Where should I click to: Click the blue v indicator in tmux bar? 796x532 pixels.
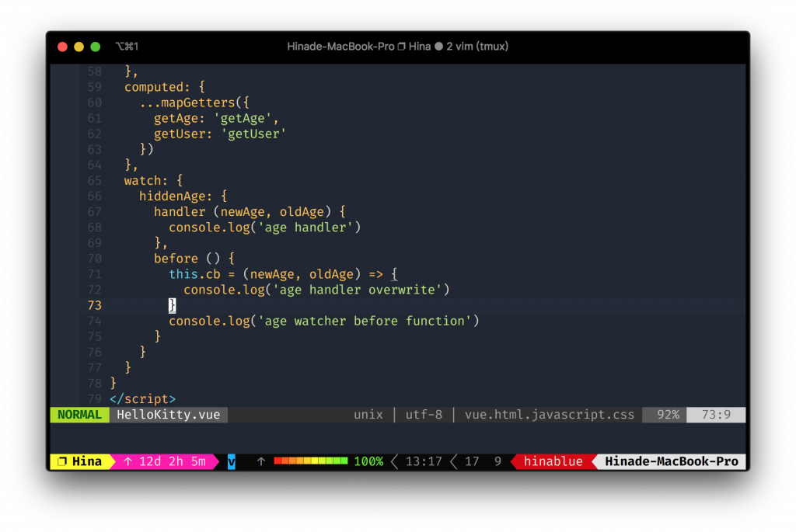click(x=232, y=461)
